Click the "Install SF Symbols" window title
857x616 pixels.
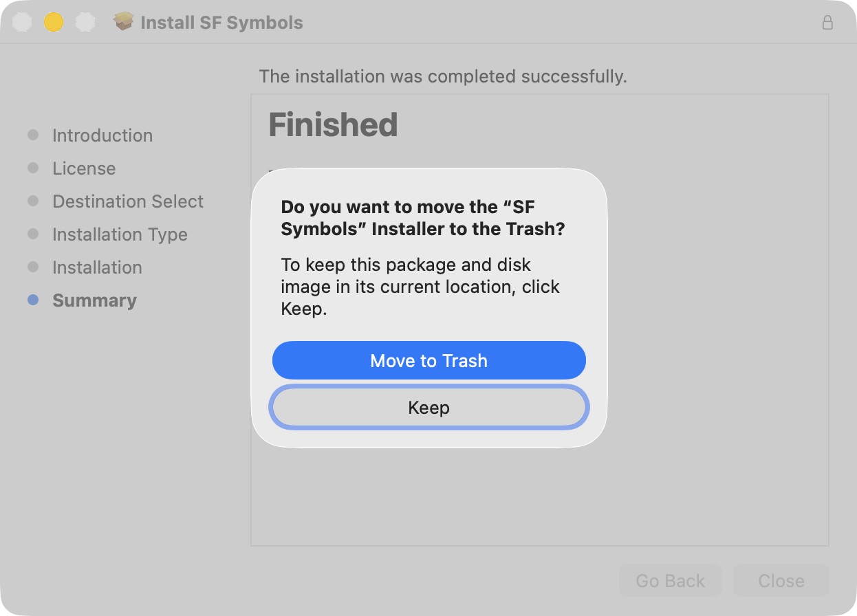point(221,23)
